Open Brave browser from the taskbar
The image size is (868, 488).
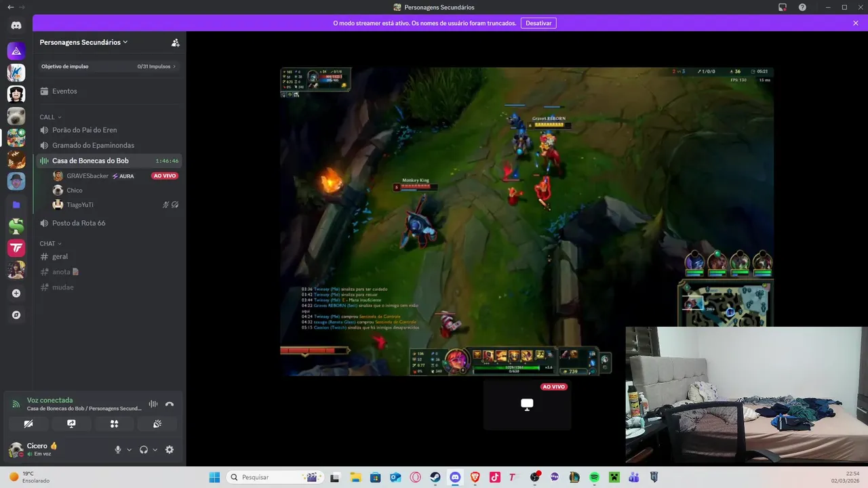[x=475, y=477]
